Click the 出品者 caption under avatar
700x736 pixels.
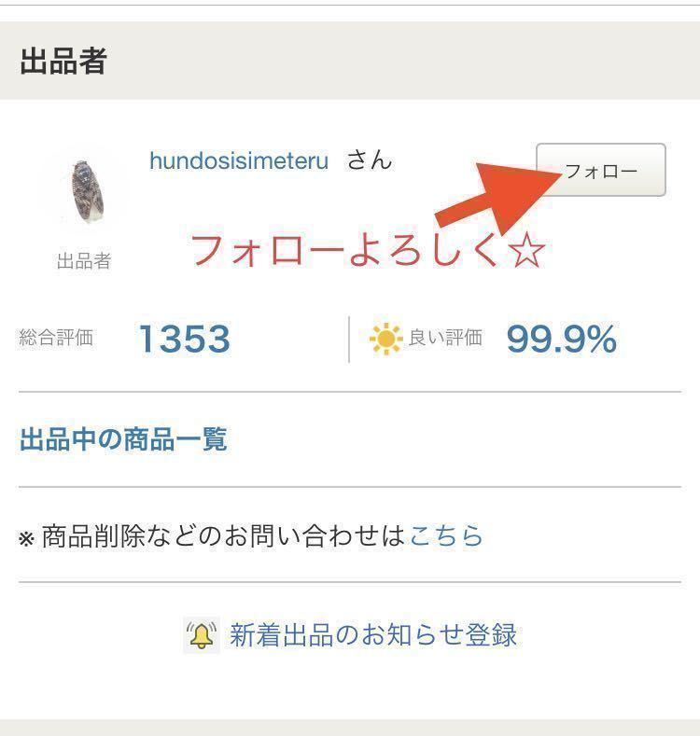tap(84, 261)
